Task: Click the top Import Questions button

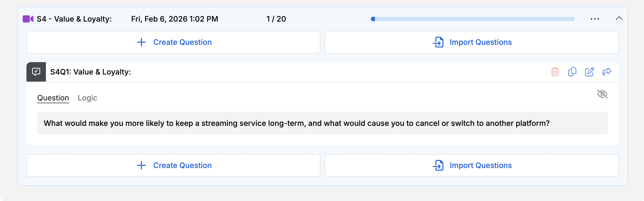Action: (472, 42)
